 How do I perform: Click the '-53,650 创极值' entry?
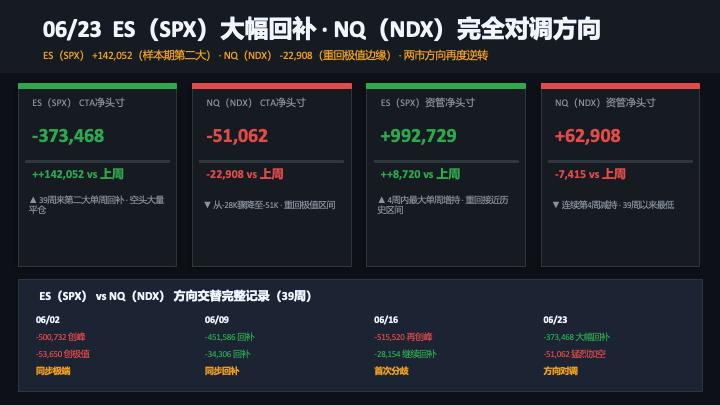point(63,354)
